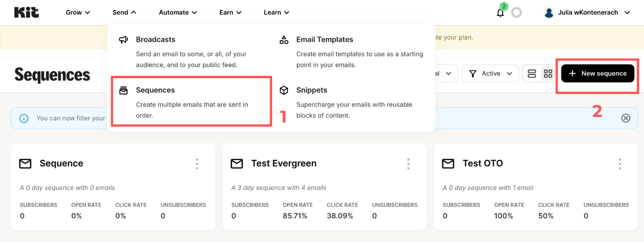Expand the Automate menu

click(x=178, y=13)
